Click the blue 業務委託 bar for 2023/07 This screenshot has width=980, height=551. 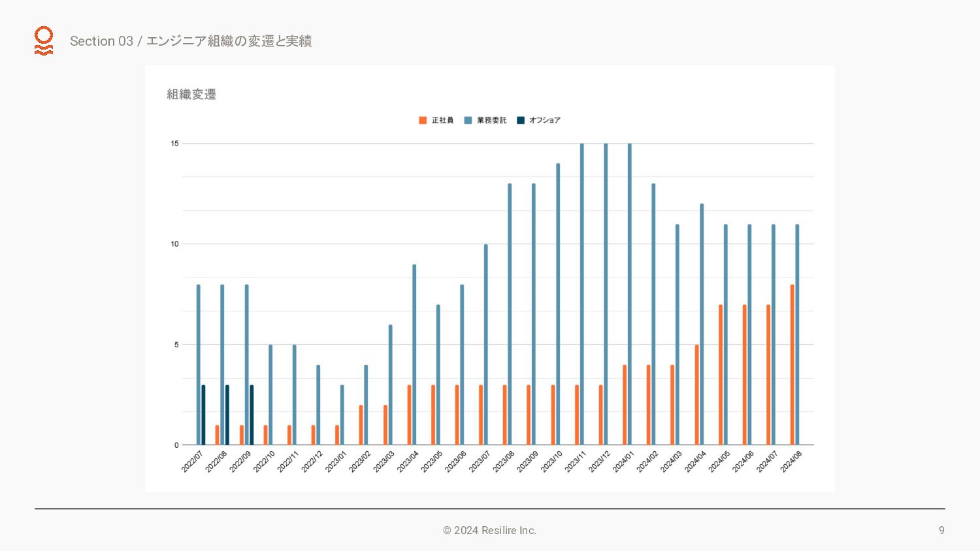click(x=486, y=345)
